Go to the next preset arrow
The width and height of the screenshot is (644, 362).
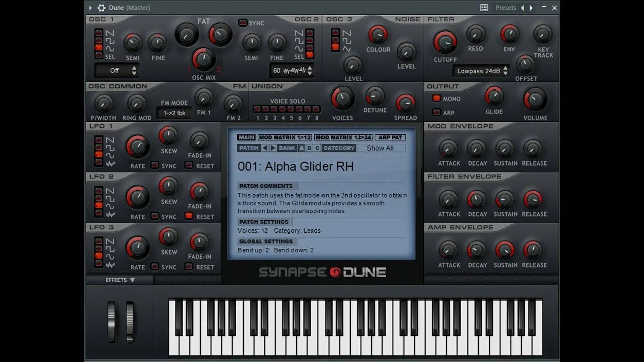tap(531, 8)
